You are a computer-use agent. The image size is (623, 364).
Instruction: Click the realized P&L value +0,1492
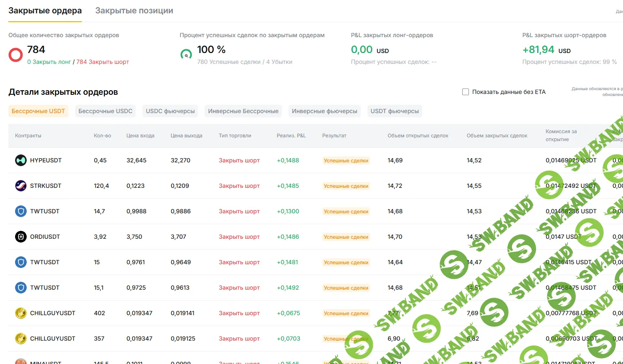(288, 288)
